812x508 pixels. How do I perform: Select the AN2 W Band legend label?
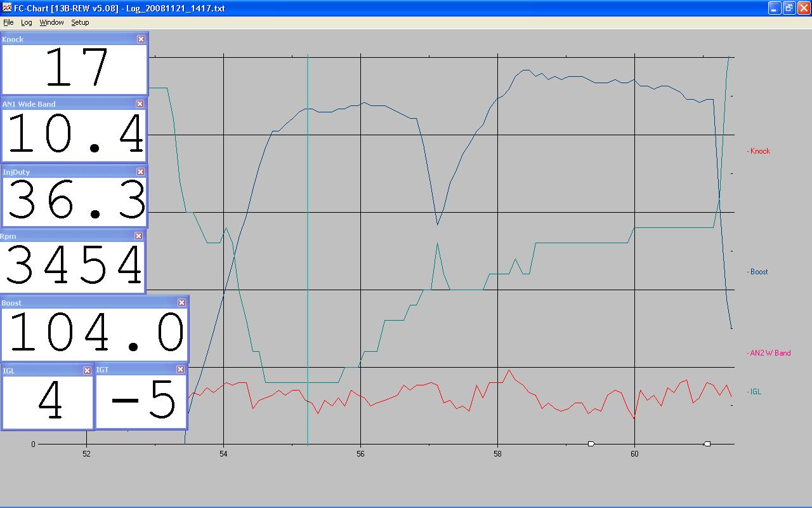point(769,353)
